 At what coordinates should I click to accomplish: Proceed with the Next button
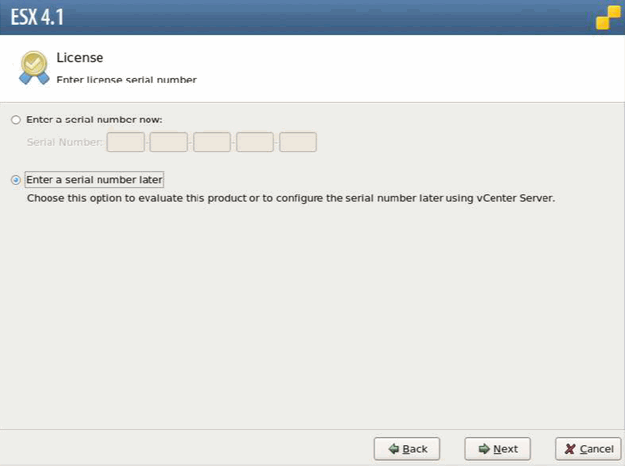coord(497,449)
